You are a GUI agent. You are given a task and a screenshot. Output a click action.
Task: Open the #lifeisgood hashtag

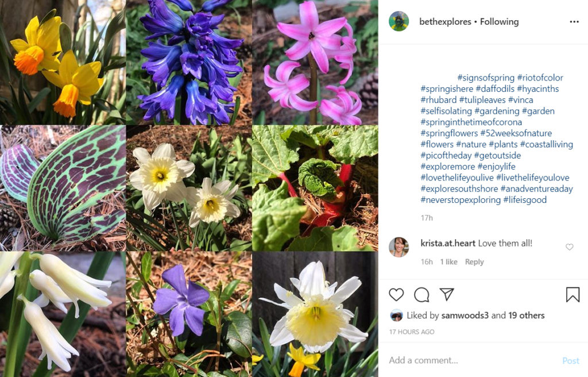click(525, 200)
